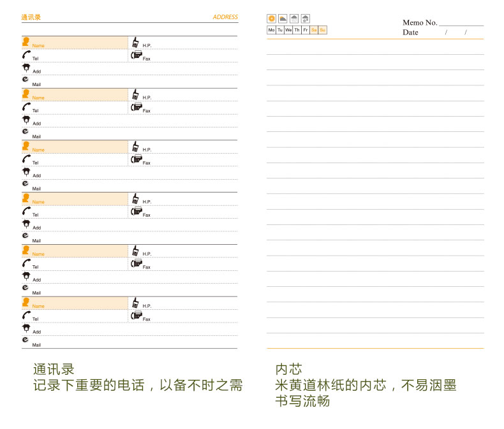
Task: Select the cloudy weather icon
Action: [283, 18]
